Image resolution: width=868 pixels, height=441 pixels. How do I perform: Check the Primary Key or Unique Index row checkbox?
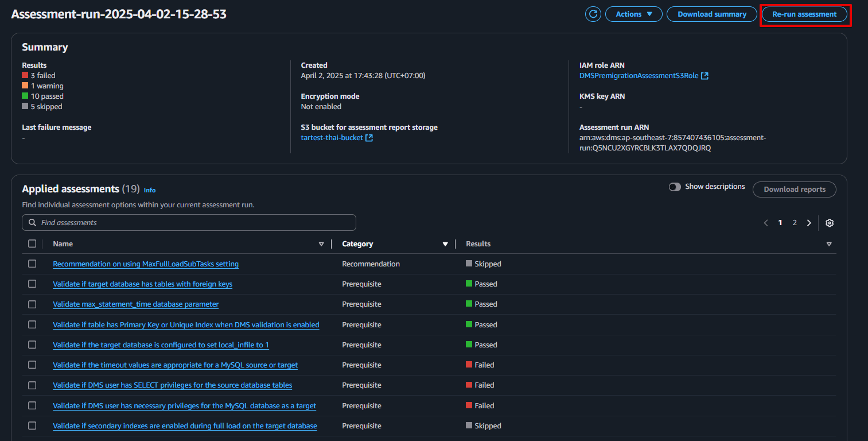pyautogui.click(x=32, y=324)
